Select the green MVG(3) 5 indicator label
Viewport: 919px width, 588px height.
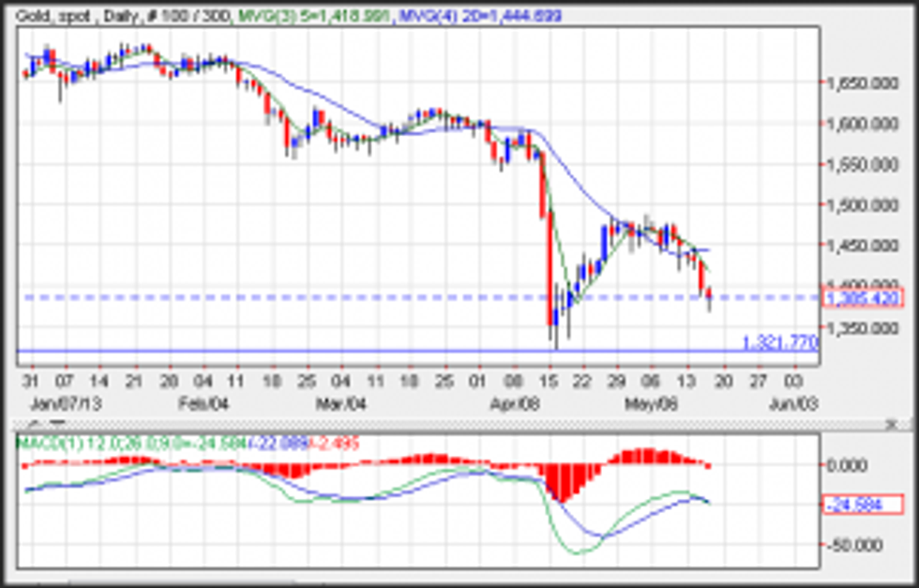(x=306, y=16)
